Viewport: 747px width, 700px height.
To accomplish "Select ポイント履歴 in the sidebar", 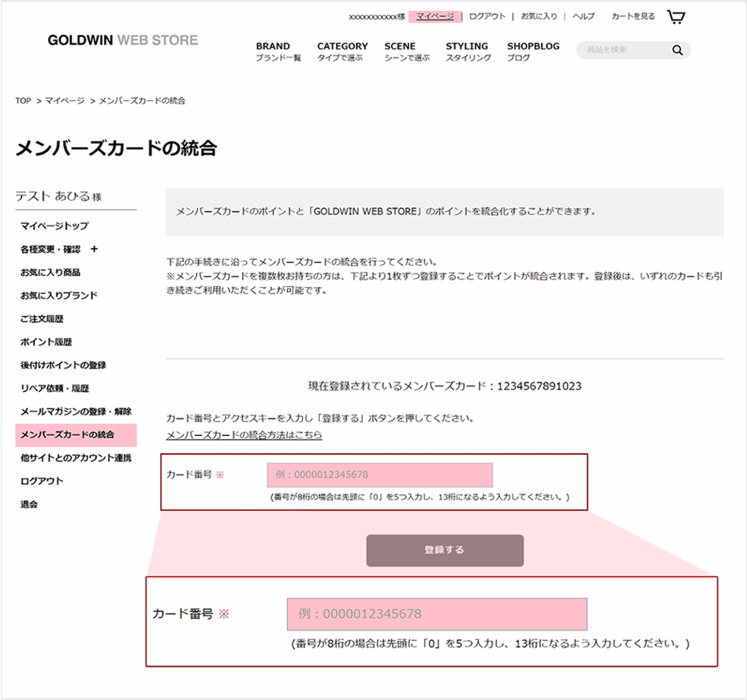I will click(46, 342).
